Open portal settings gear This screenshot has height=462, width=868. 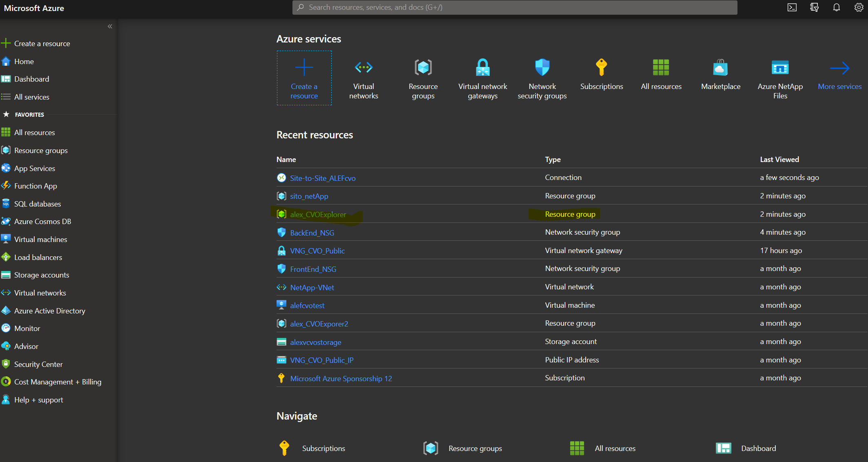tap(859, 7)
